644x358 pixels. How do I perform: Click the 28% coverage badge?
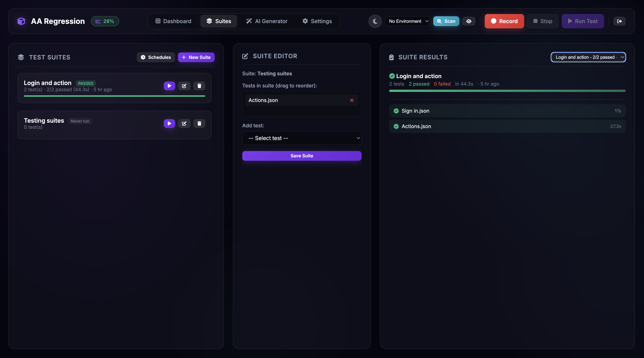[105, 21]
